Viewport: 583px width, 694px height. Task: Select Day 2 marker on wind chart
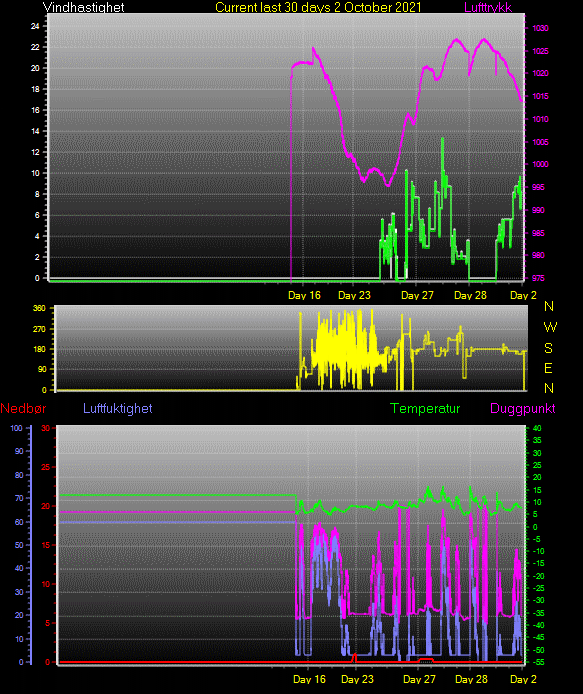tap(523, 295)
